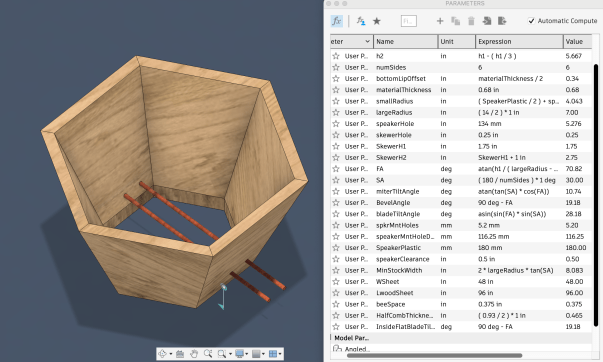Screen dimensions: 603x362
Task: Click the 'h1 - ( h1 / 3 )' expression
Action: click(497, 56)
